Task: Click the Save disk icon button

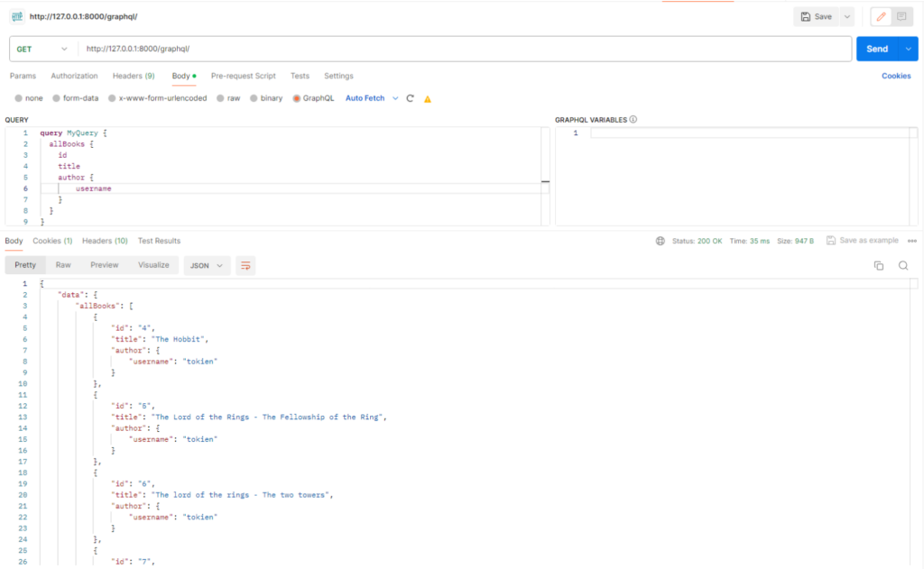Action: click(816, 17)
